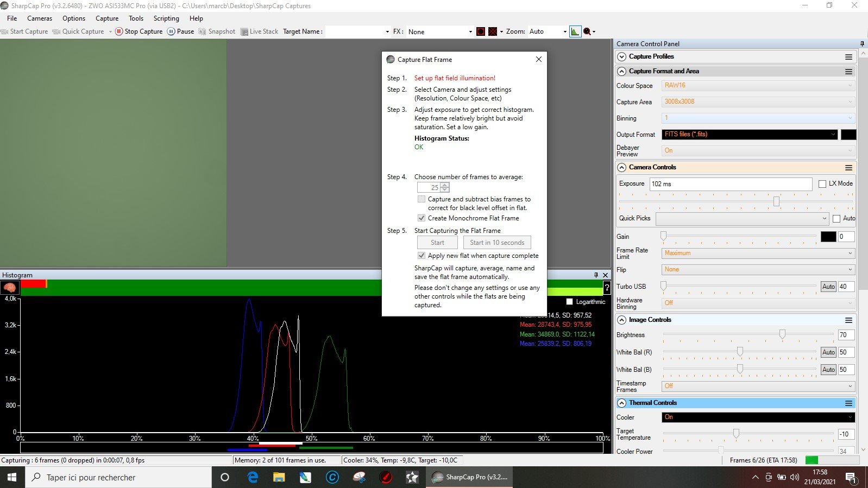Image resolution: width=868 pixels, height=488 pixels.
Task: Toggle Apply new flat when capture complete
Action: [422, 256]
